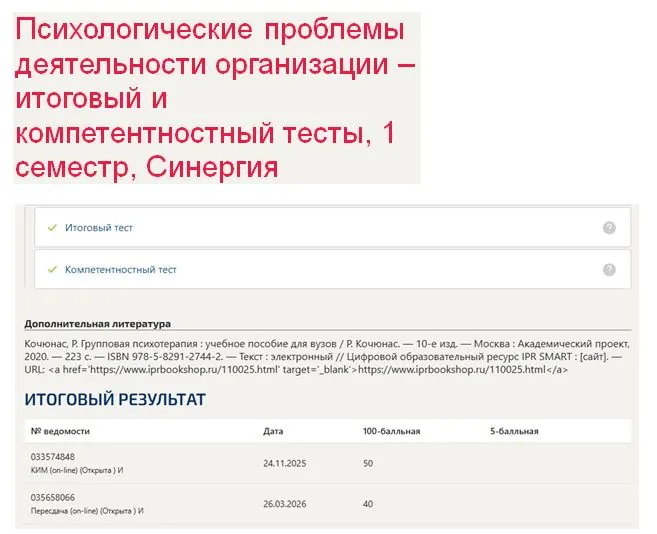Click the score value 50

(x=368, y=463)
